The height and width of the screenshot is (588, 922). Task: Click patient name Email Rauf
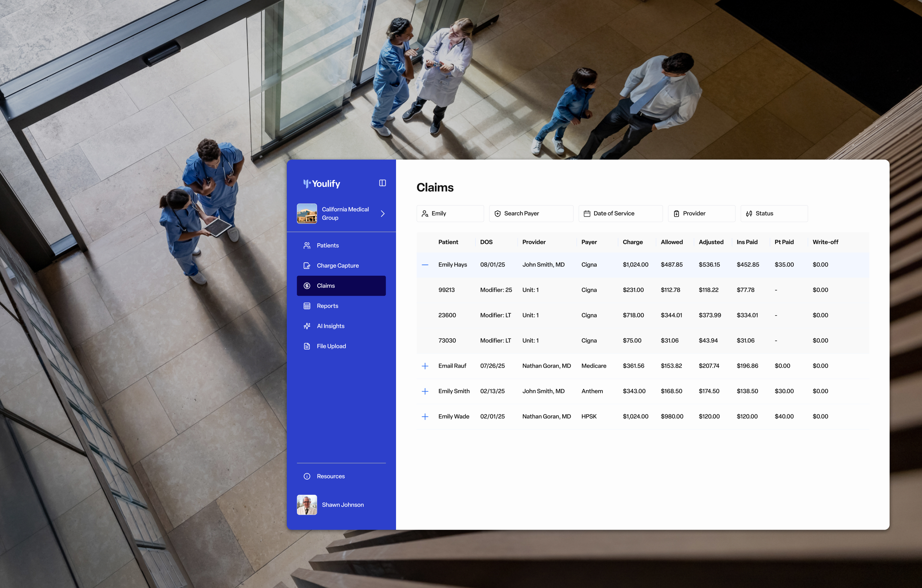coord(452,366)
